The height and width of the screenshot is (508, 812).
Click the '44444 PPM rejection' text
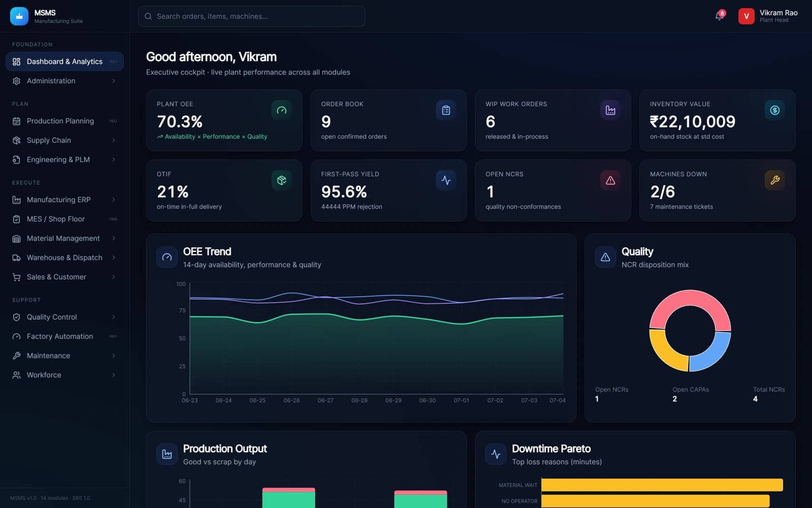point(352,207)
